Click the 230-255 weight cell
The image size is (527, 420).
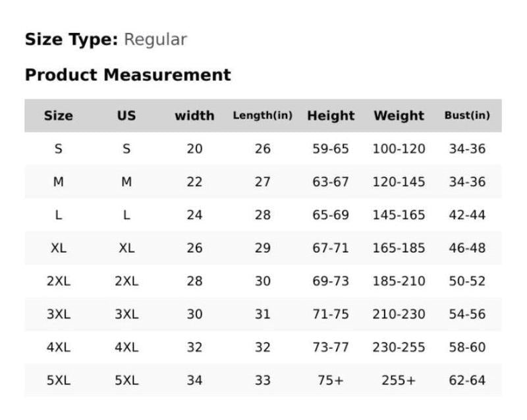399,347
